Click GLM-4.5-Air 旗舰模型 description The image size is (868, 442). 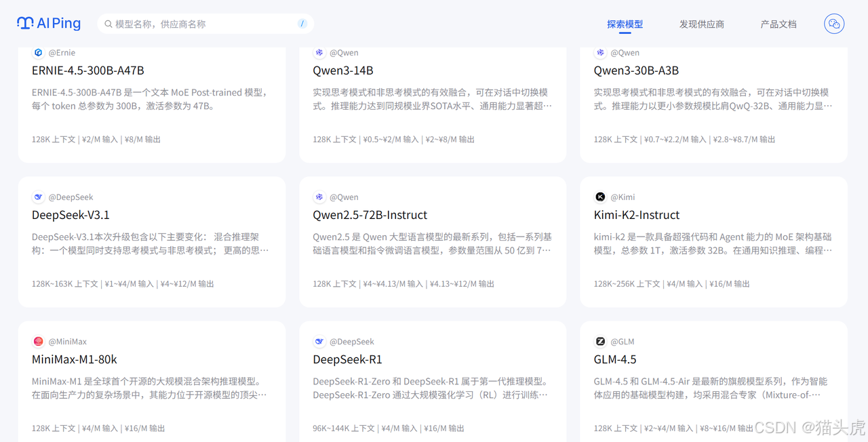coord(711,388)
